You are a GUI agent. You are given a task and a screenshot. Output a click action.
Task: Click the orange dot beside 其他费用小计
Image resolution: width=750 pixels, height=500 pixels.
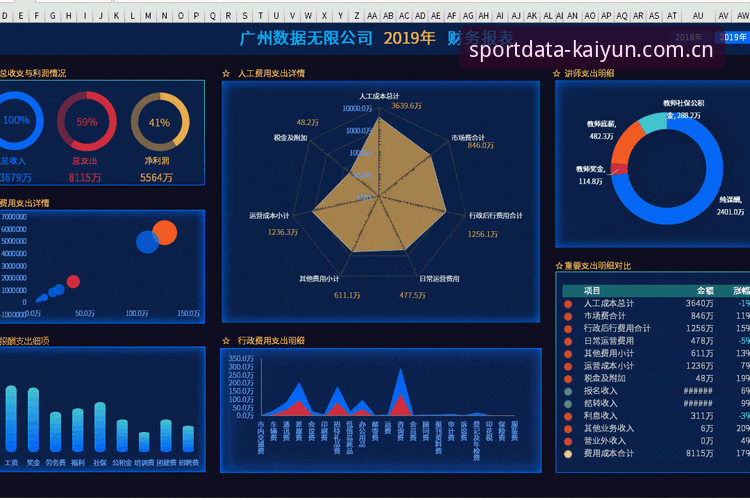[x=568, y=354]
